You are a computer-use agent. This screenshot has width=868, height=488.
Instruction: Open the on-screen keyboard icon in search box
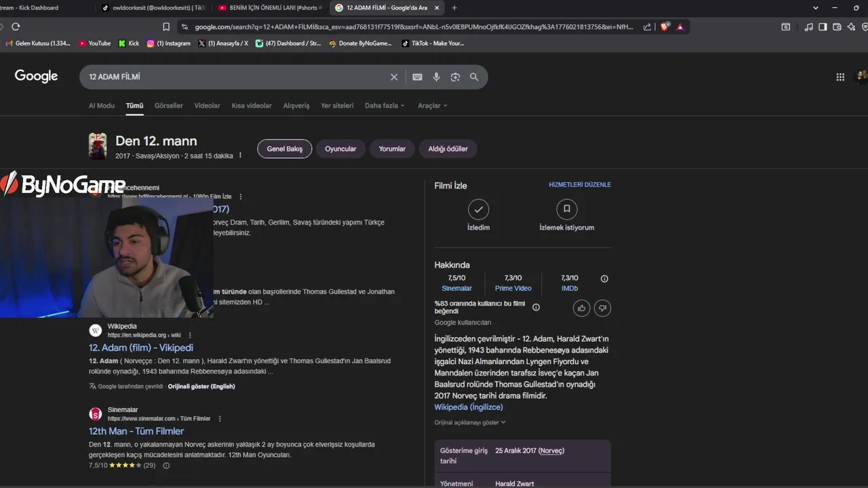[x=418, y=77]
